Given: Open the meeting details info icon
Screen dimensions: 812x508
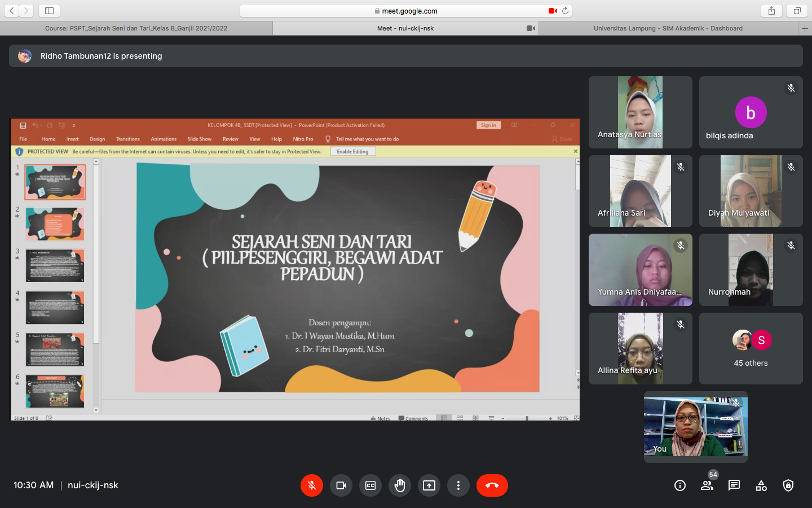Looking at the screenshot, I should (x=680, y=485).
